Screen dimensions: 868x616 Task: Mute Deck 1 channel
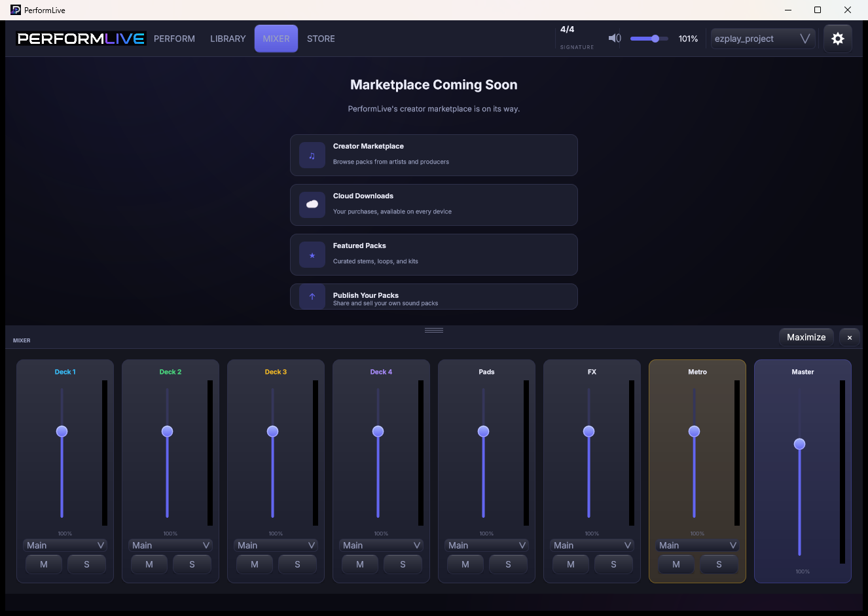pos(44,564)
